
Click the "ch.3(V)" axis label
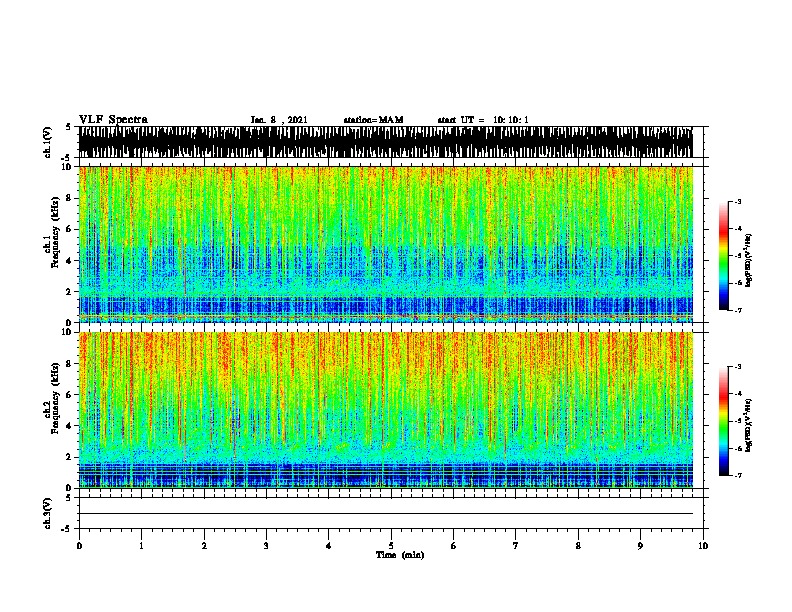(48, 513)
